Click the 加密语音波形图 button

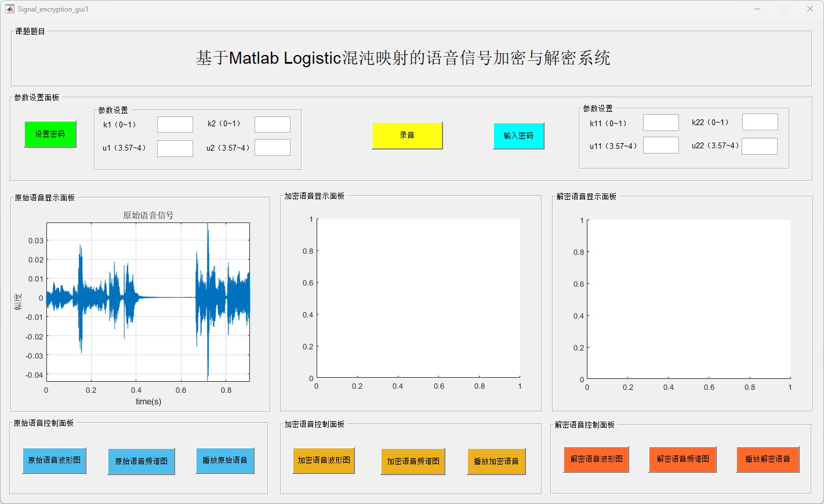pos(324,461)
